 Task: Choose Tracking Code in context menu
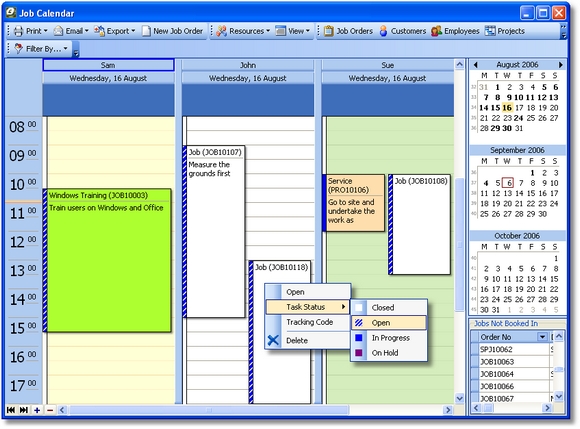308,322
